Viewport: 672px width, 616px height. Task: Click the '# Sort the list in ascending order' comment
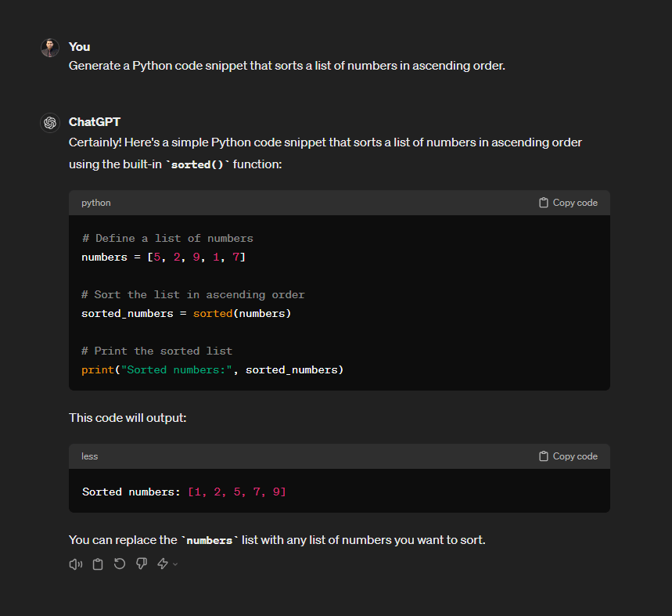[193, 295]
